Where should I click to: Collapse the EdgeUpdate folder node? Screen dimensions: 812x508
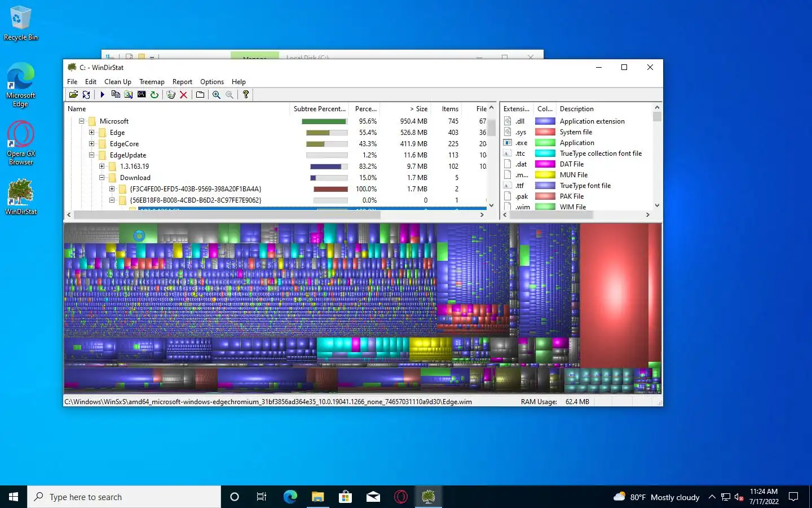coord(91,155)
